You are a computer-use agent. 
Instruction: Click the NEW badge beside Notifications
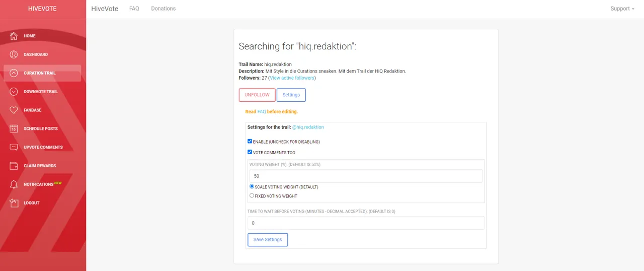point(58,183)
